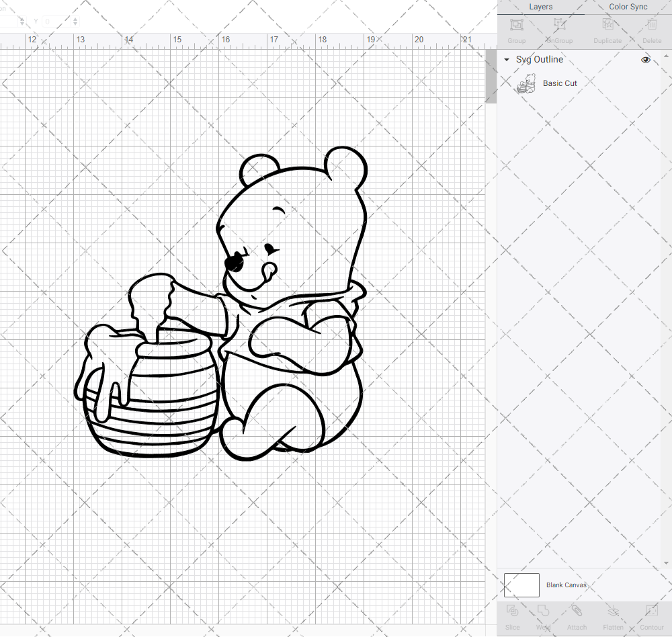
Task: Click the Delete trash icon
Action: pos(652,24)
